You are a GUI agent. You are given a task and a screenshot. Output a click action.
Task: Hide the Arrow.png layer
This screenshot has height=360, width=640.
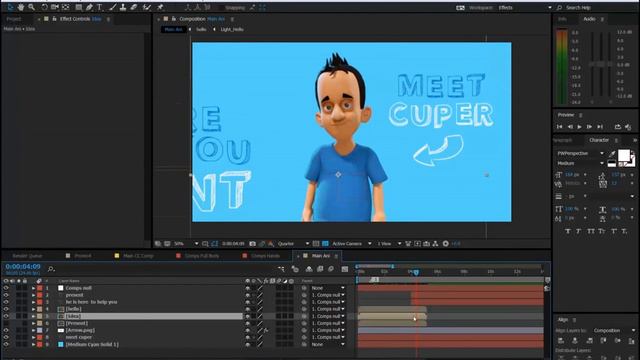[6, 330]
